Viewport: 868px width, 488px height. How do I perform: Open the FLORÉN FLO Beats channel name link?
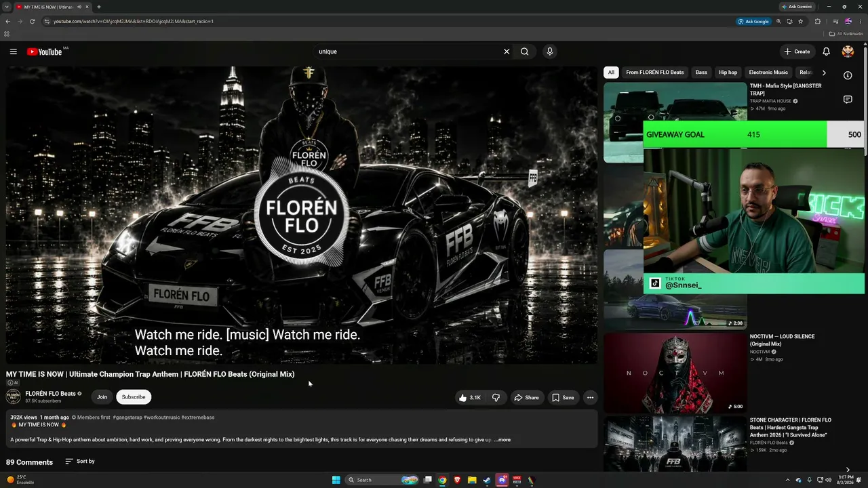[50, 394]
